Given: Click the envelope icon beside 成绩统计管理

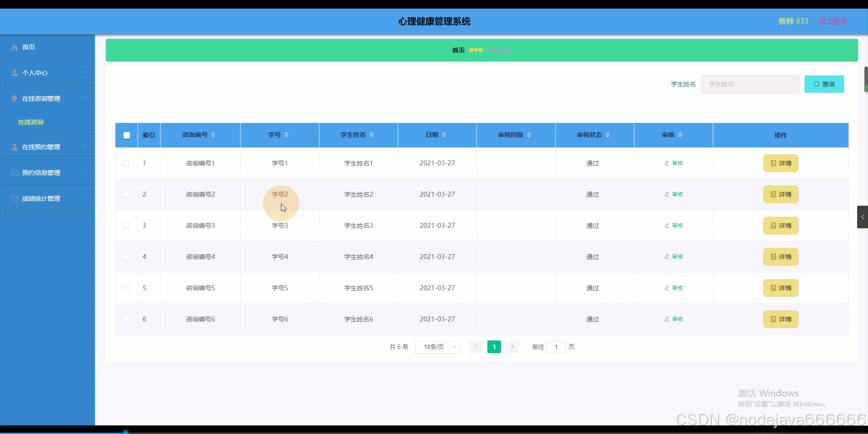Looking at the screenshot, I should (x=14, y=198).
